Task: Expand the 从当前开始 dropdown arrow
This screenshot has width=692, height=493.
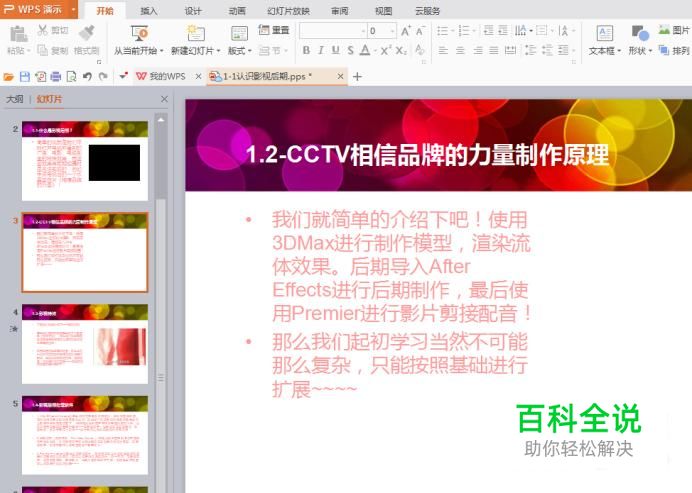Action: [162, 51]
